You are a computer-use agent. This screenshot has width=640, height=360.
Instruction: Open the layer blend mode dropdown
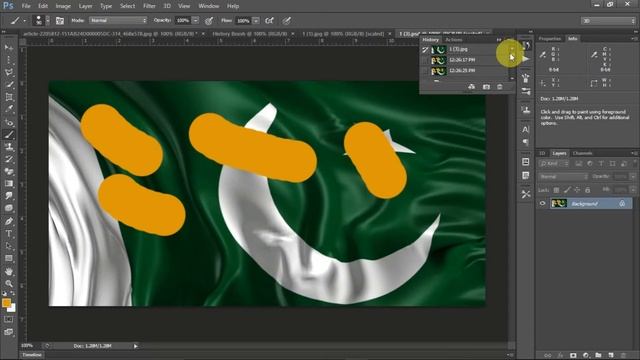tap(563, 176)
